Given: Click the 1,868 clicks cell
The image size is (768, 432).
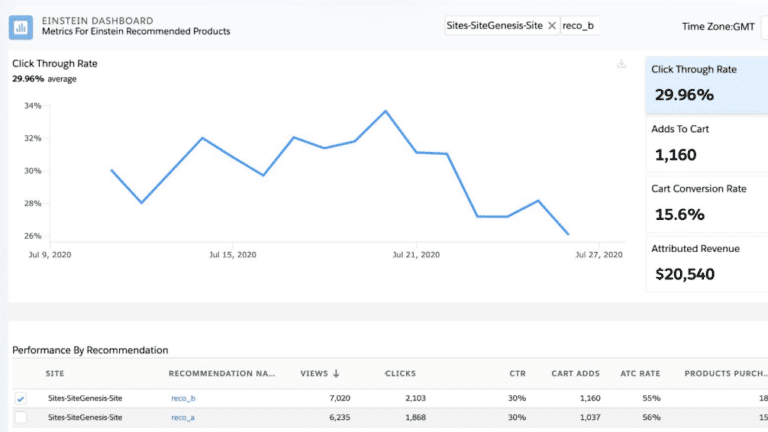Looking at the screenshot, I should [x=415, y=417].
